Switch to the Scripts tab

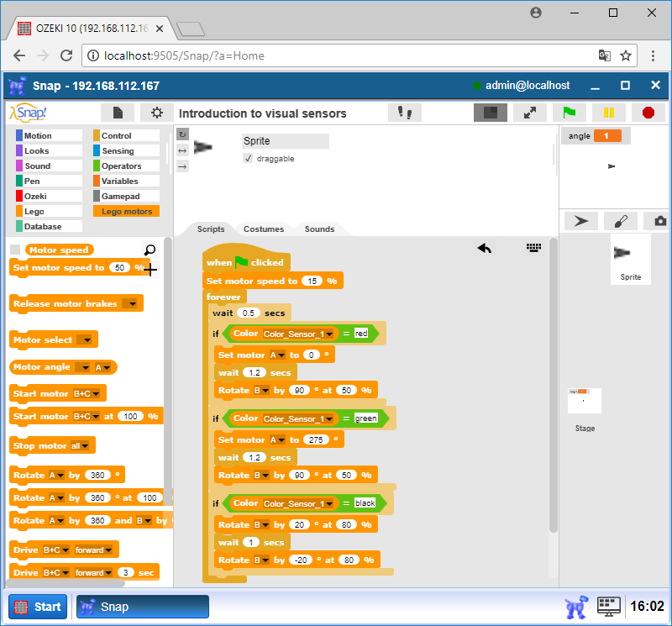point(211,229)
